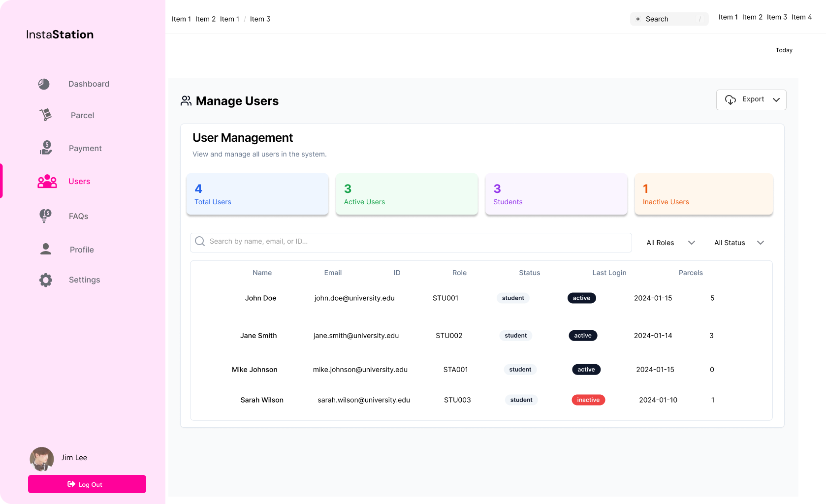Image resolution: width=826 pixels, height=504 pixels.
Task: Click the Settings gear icon
Action: pos(46,280)
